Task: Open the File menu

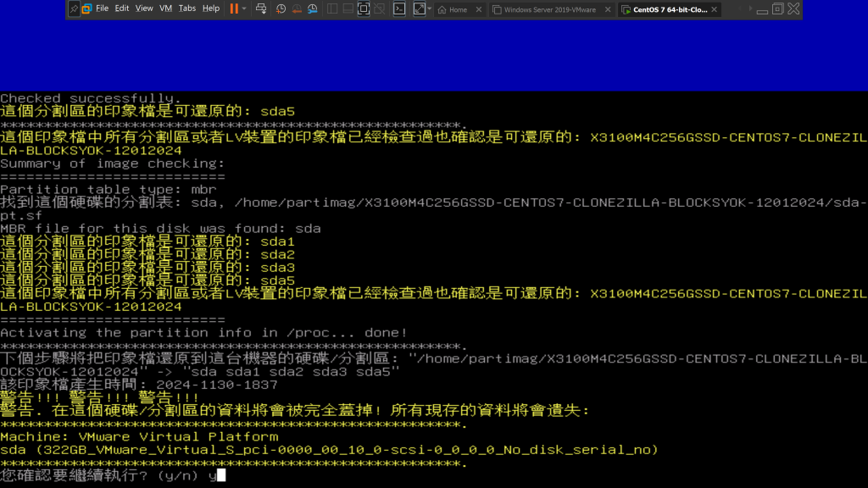Action: pyautogui.click(x=102, y=8)
